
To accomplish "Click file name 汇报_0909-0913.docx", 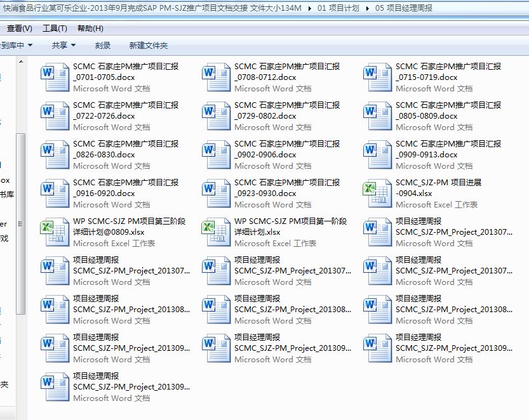I will (x=448, y=149).
